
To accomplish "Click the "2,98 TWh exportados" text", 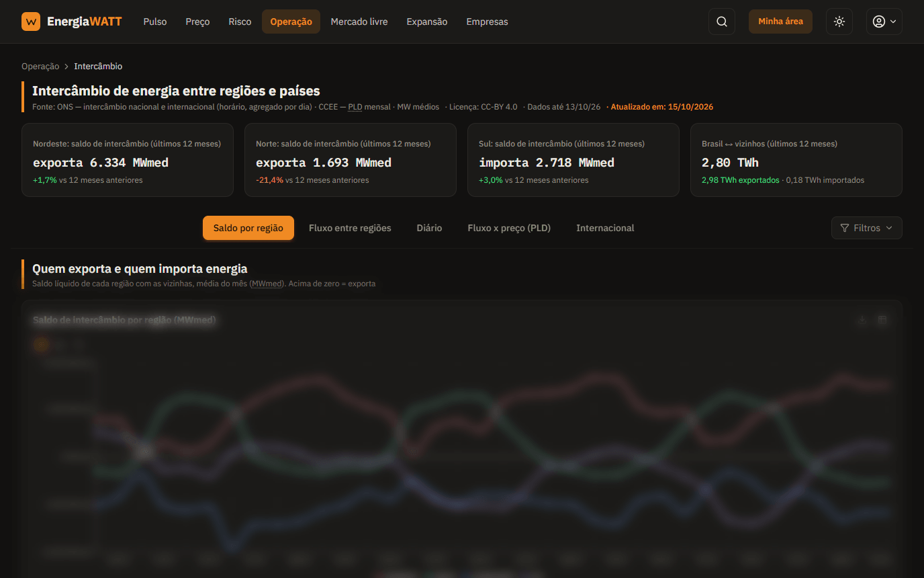I will point(741,180).
